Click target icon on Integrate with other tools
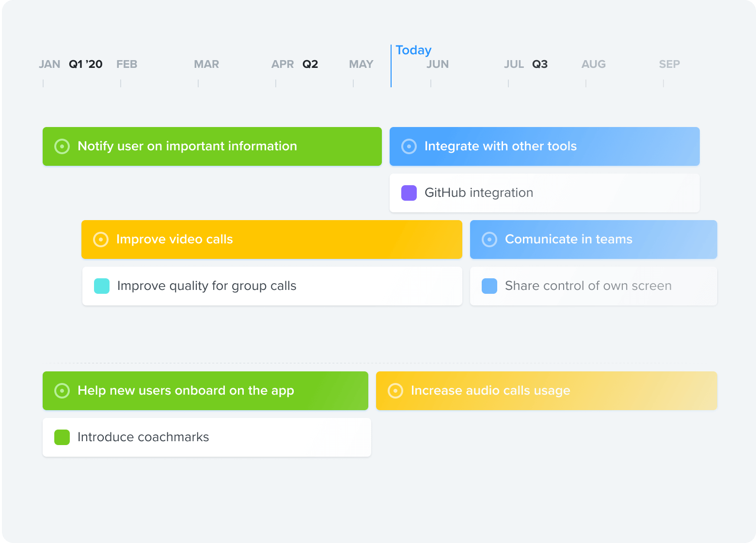 click(409, 146)
